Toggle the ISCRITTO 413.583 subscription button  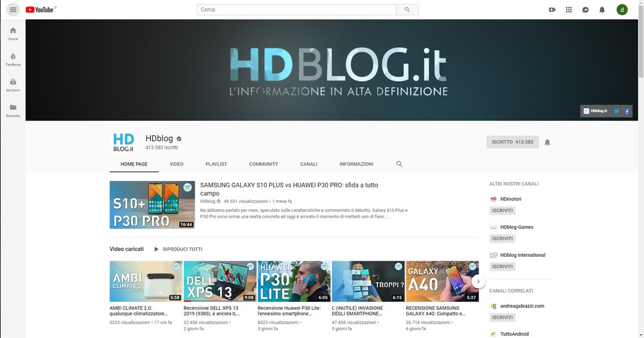click(x=512, y=142)
